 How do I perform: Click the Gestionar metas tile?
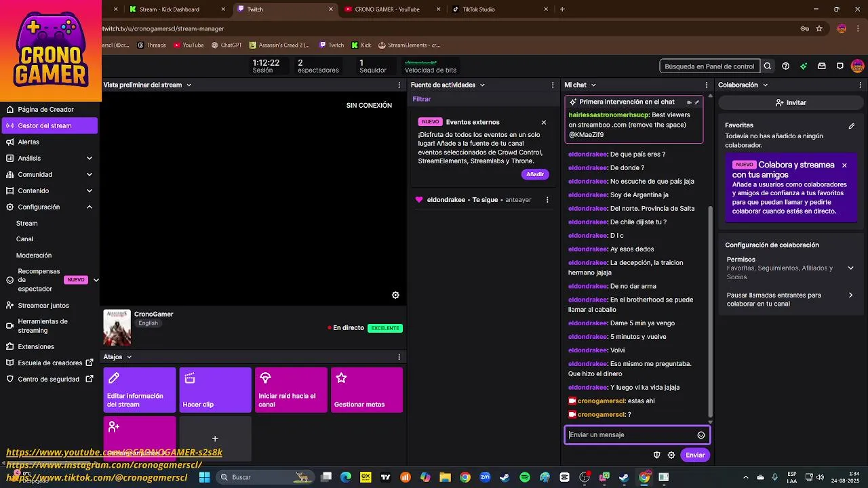(367, 390)
